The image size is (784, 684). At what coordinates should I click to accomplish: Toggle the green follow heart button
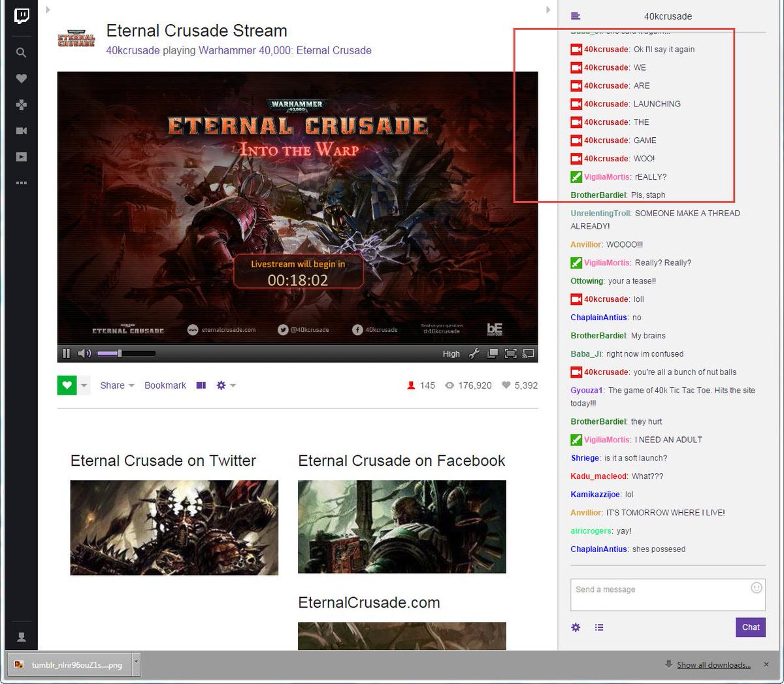click(67, 385)
